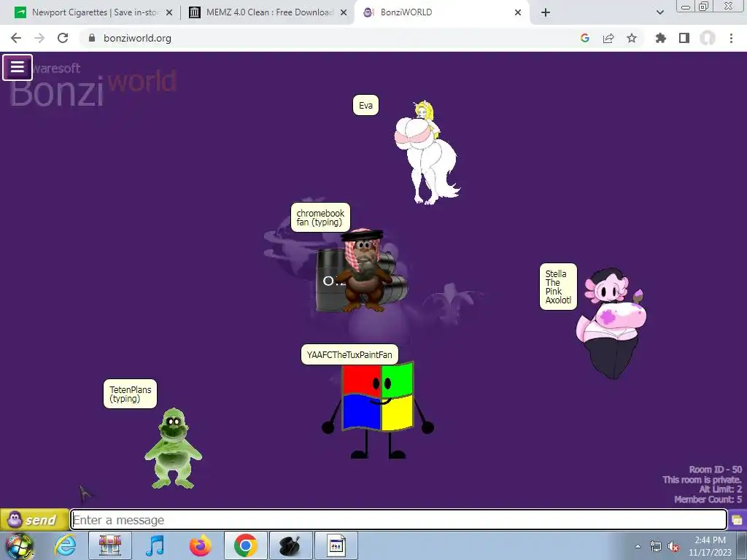Open the Chrome profile avatar
747x560 pixels.
(708, 38)
